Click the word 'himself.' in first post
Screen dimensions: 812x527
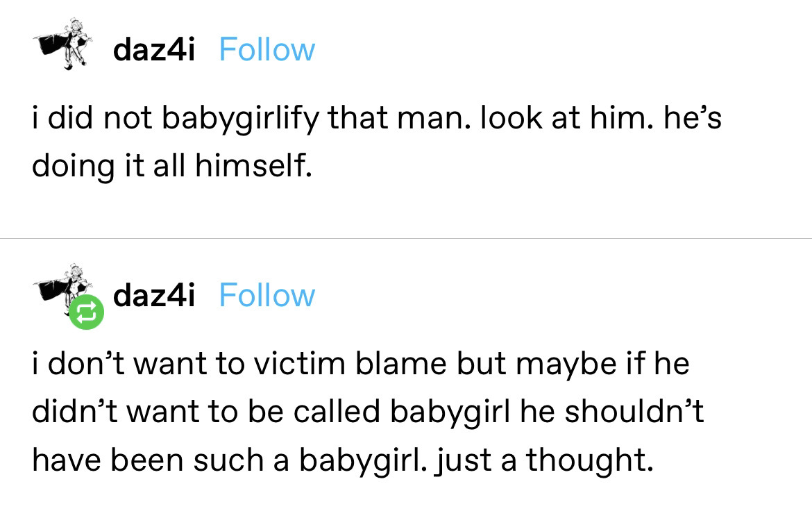250,167
